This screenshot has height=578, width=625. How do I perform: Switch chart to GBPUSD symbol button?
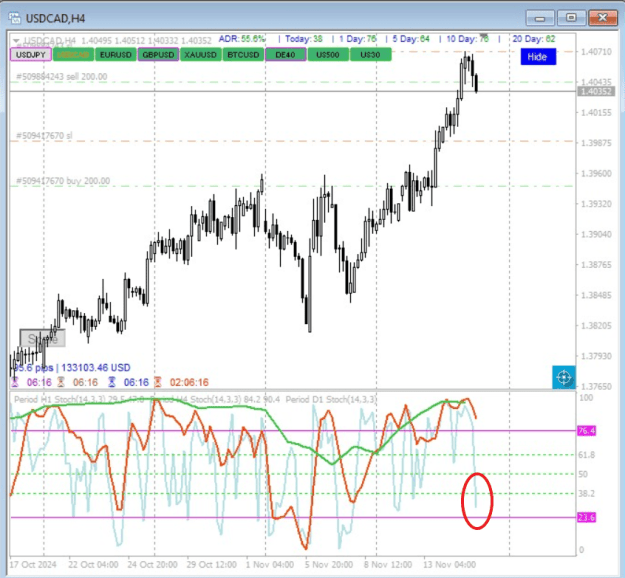click(158, 55)
